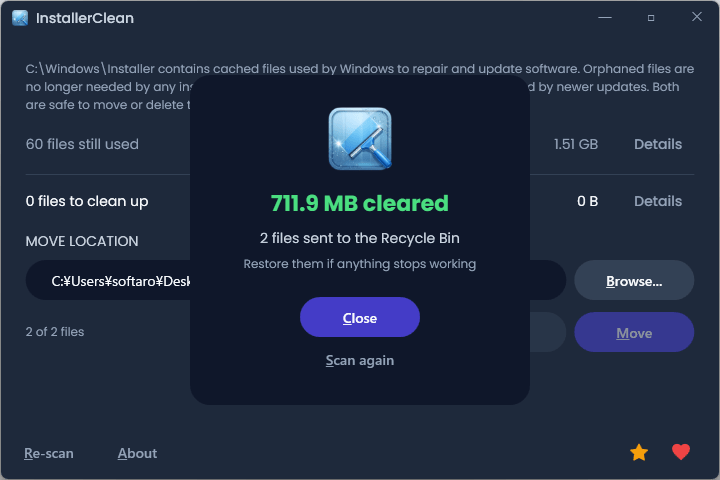Maximize the InstallerClean window
The image size is (720, 480).
(x=651, y=18)
